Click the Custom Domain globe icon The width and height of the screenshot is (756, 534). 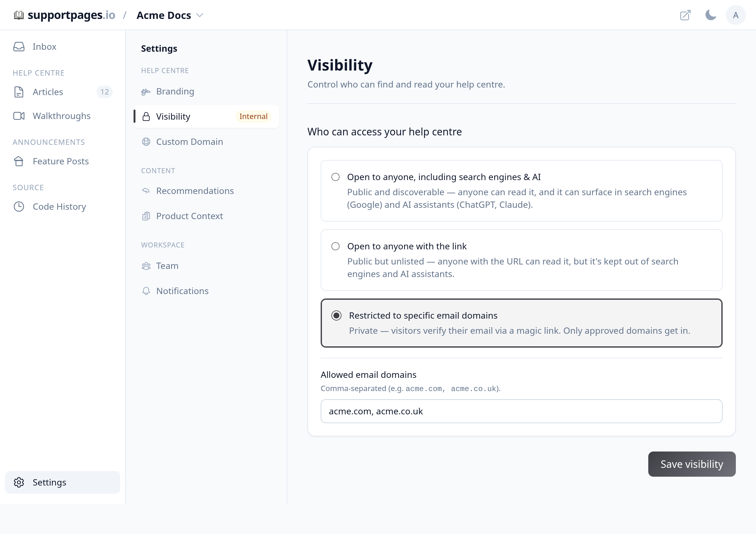tap(146, 142)
